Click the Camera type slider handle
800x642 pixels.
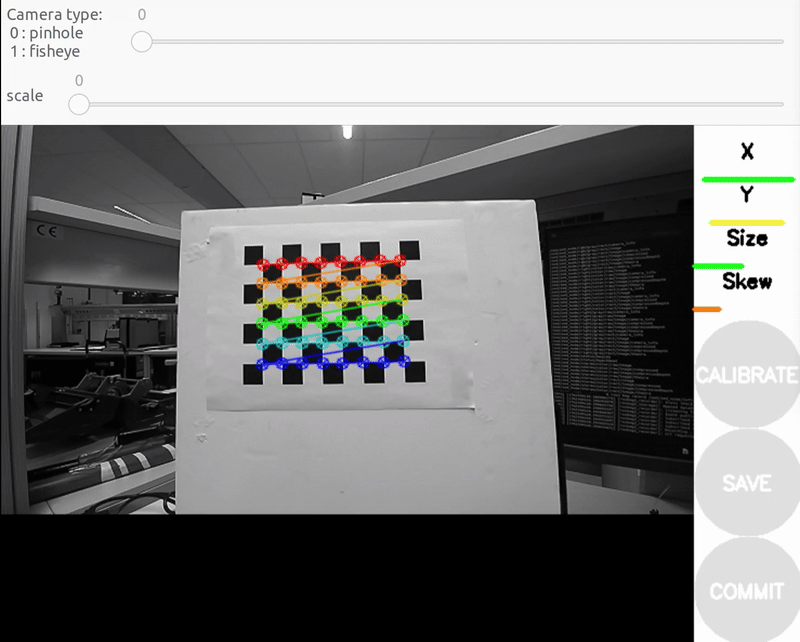point(142,41)
